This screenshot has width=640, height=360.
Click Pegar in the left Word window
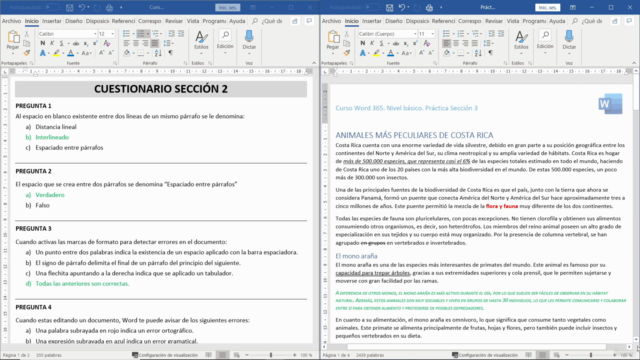[x=13, y=42]
